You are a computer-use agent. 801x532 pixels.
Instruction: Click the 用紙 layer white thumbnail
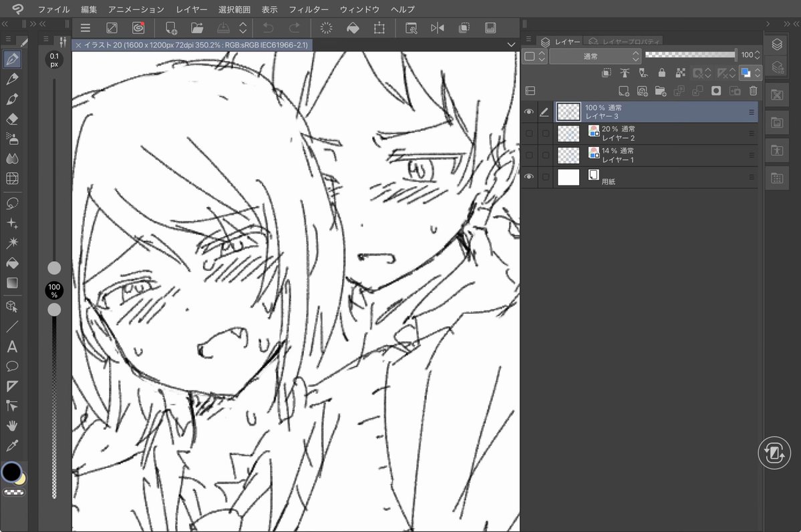tap(568, 177)
